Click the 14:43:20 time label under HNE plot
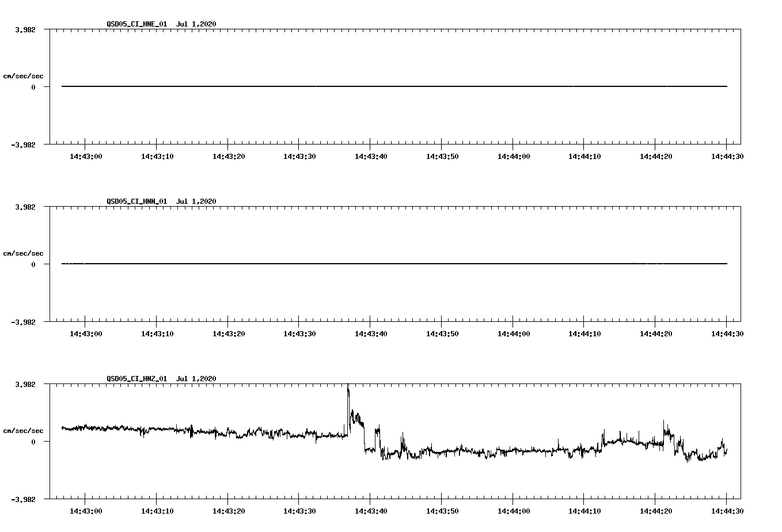This screenshot has height=532, width=782. (228, 156)
